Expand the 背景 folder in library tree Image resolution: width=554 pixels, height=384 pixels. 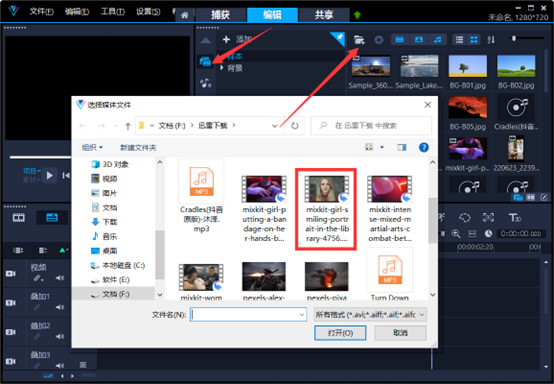[222, 67]
